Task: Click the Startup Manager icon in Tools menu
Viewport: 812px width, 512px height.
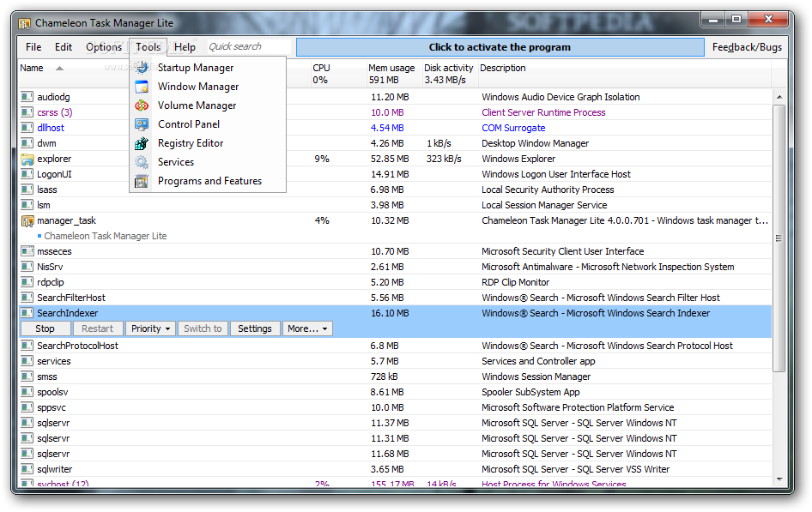Action: pos(142,68)
